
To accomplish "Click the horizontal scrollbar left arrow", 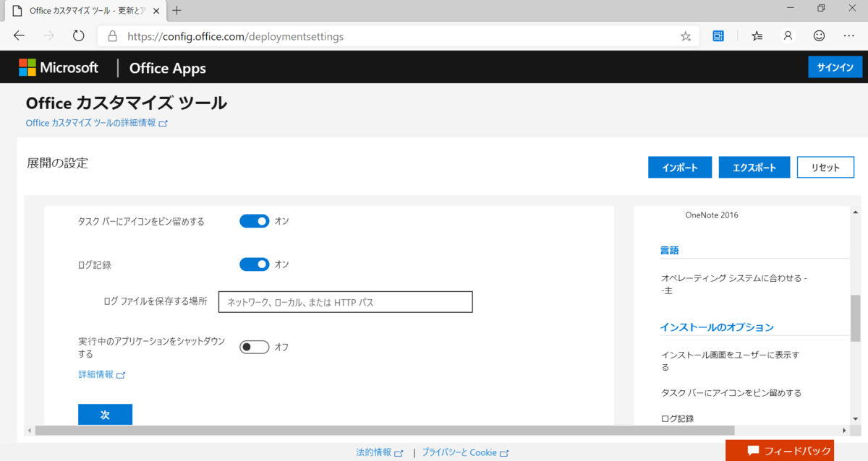I will 29,431.
